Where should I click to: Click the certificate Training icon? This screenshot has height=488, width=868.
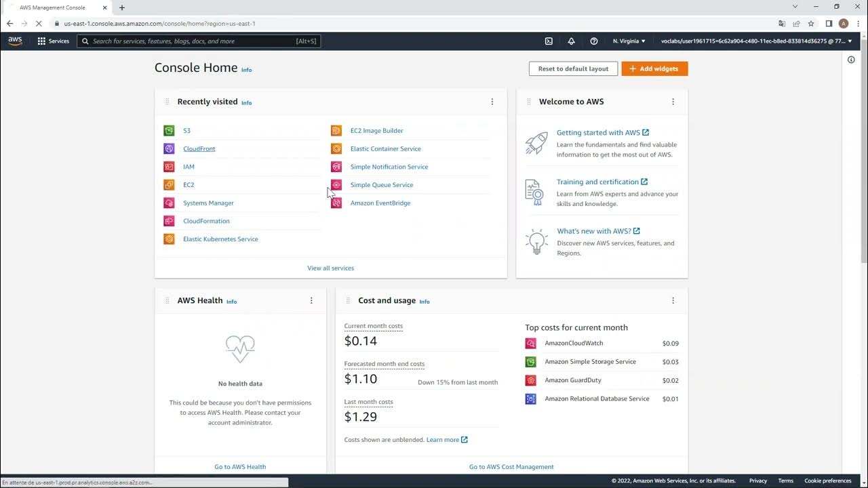(x=534, y=192)
